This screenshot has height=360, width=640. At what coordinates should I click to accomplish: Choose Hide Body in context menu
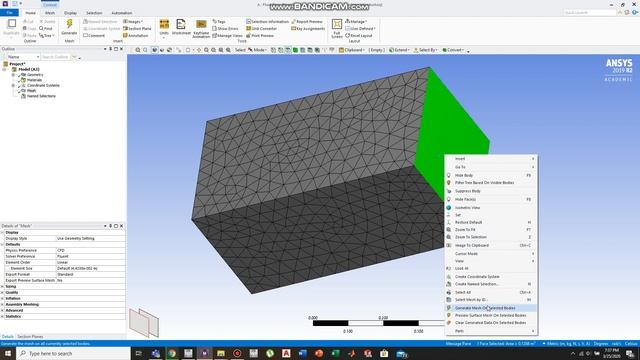[x=491, y=175]
